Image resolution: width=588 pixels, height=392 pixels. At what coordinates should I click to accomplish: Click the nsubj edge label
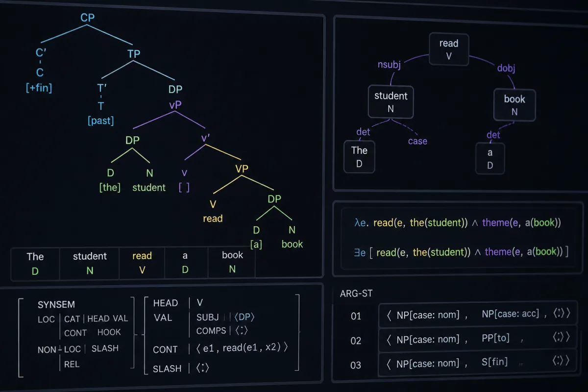(389, 65)
